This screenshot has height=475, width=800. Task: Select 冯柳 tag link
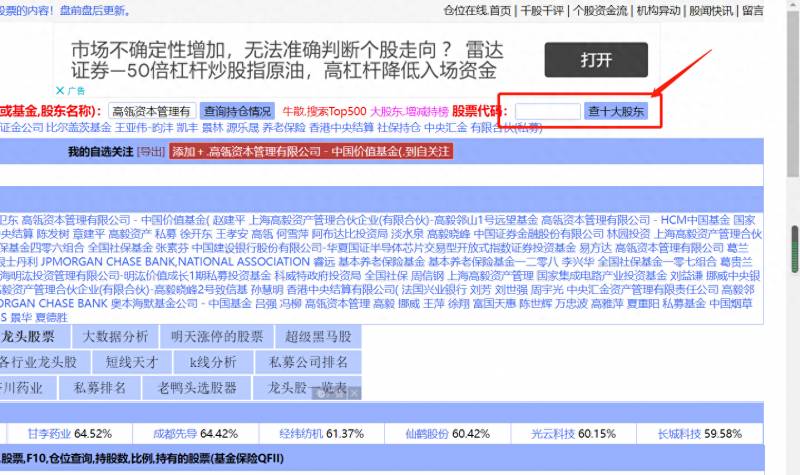290,303
